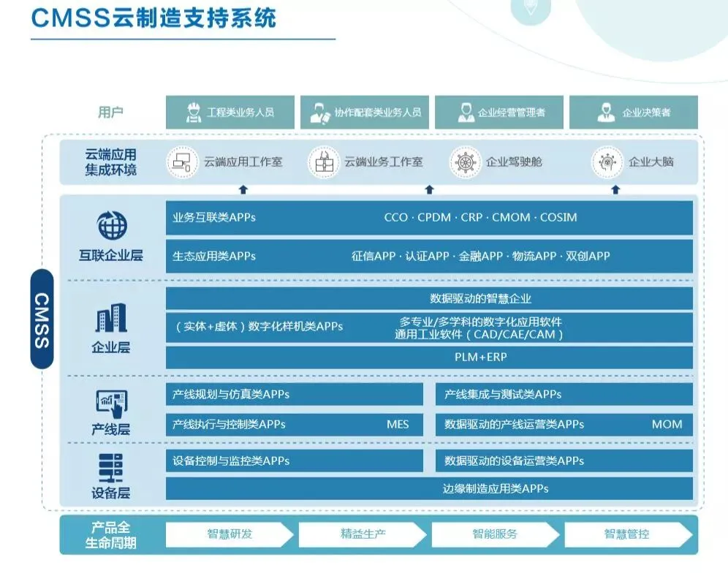Click the globe icon above 互联企业层
The image size is (728, 576).
[111, 225]
